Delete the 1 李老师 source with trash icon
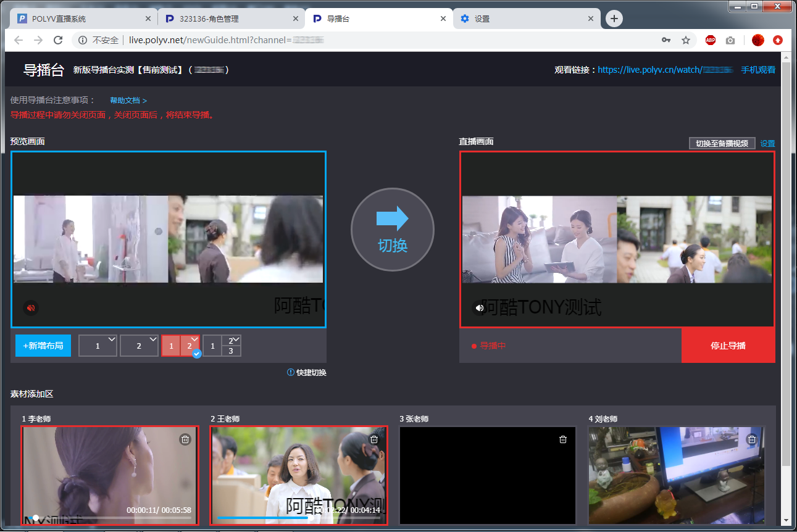Image resolution: width=797 pixels, height=532 pixels. (185, 439)
